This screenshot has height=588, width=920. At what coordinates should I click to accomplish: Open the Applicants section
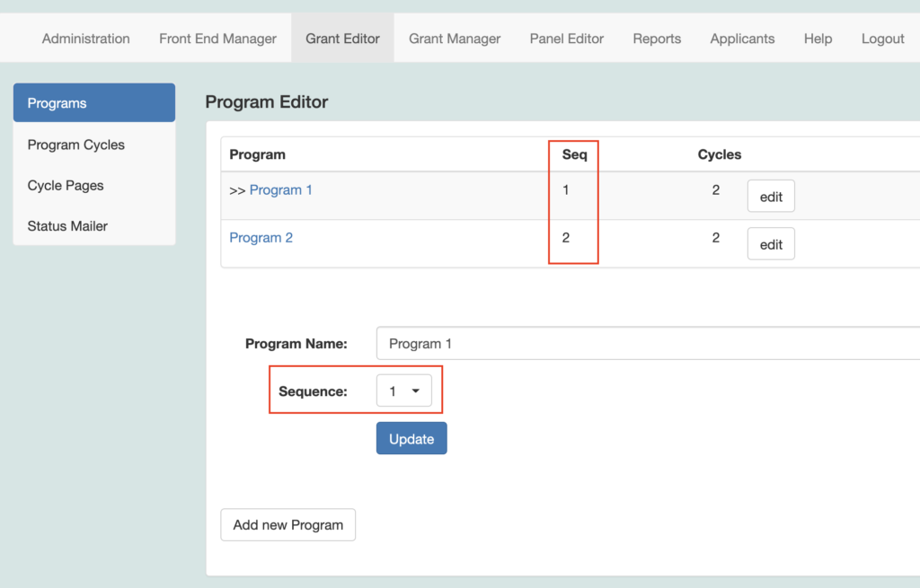tap(742, 39)
